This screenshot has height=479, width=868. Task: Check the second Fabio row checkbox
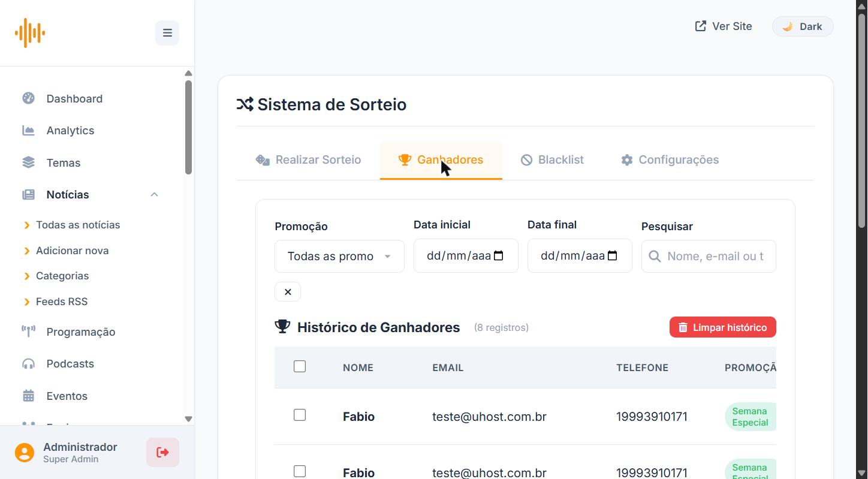(300, 471)
